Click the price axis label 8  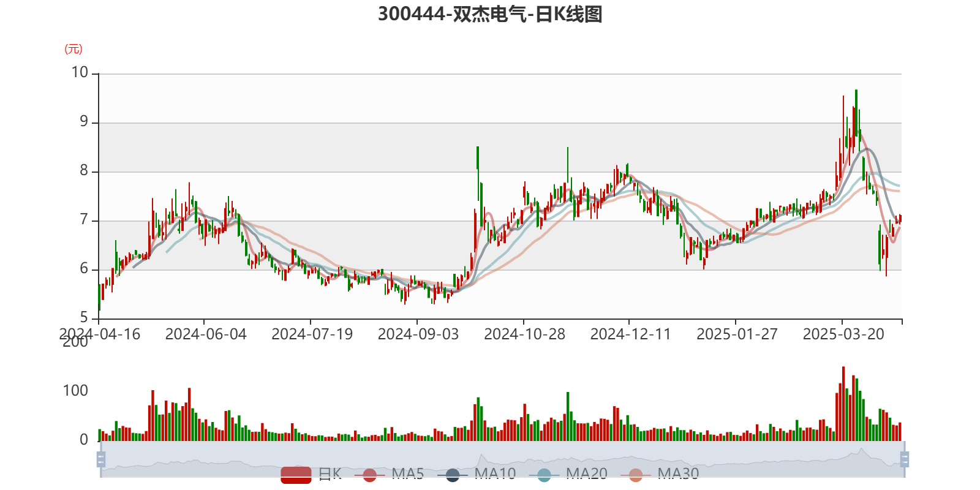(x=84, y=171)
